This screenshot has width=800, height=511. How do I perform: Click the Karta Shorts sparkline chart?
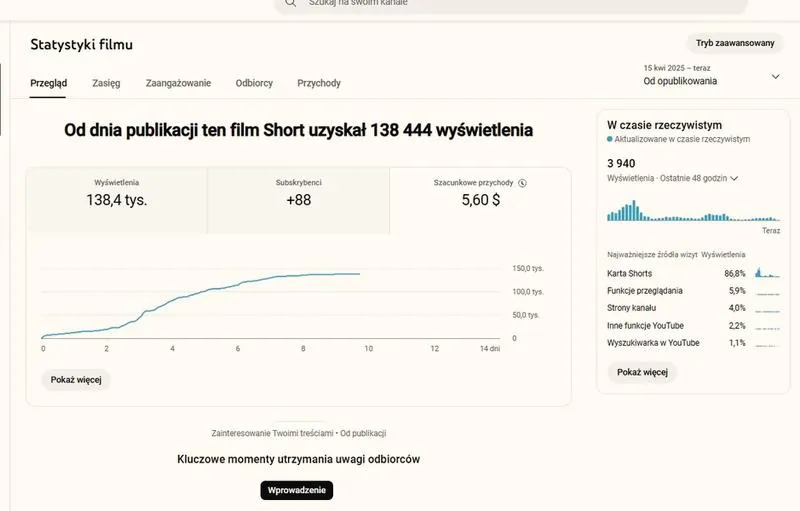click(x=767, y=273)
